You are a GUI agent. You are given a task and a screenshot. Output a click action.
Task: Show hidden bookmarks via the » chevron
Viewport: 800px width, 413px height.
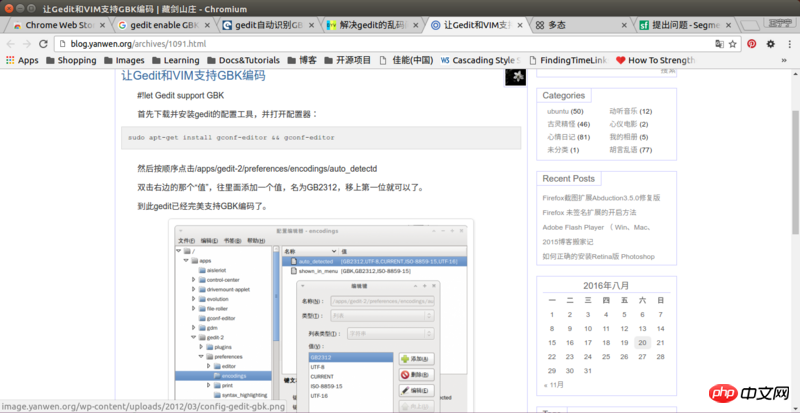tap(784, 60)
